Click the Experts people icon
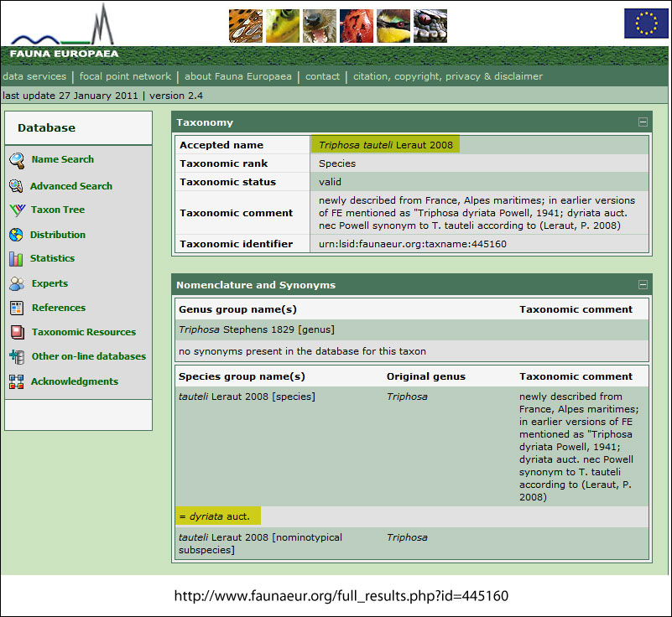 pyautogui.click(x=16, y=283)
